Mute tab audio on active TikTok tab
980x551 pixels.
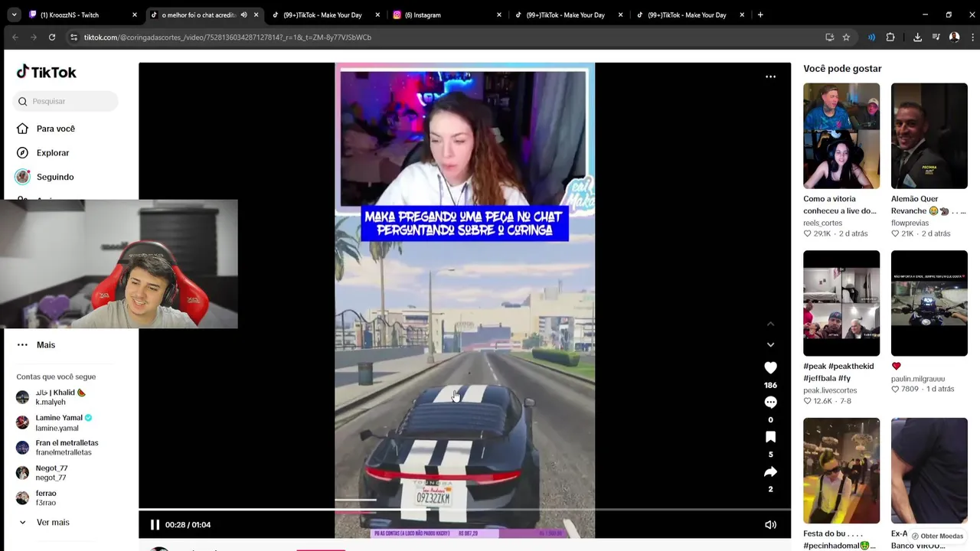244,15
